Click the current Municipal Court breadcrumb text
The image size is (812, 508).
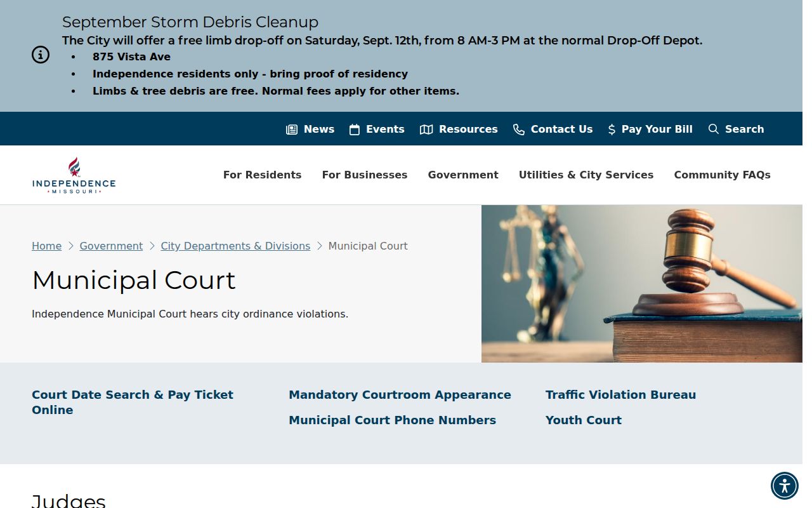coord(368,246)
